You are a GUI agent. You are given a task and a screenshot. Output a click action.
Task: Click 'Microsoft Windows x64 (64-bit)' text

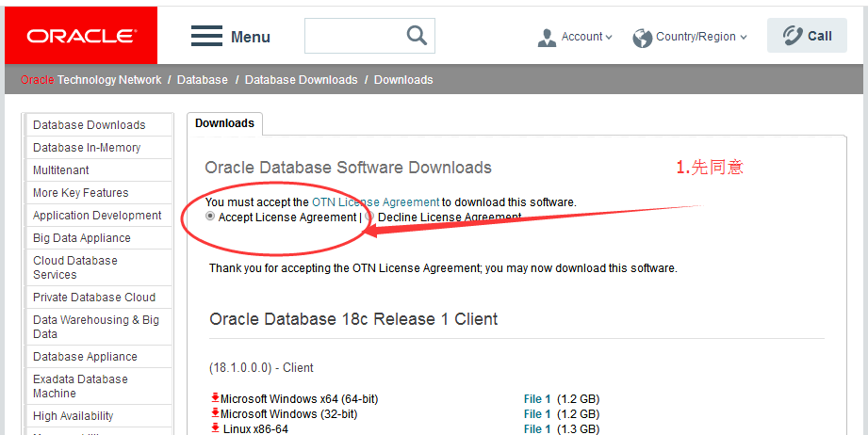point(299,399)
